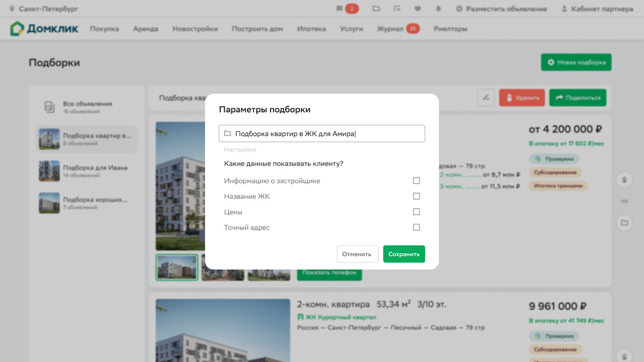Toggle the Цены checkbox
Screen dimensions: 644x362
point(416,212)
